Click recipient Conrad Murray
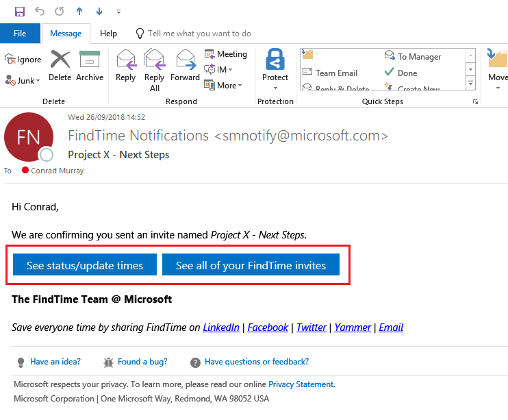 [57, 171]
